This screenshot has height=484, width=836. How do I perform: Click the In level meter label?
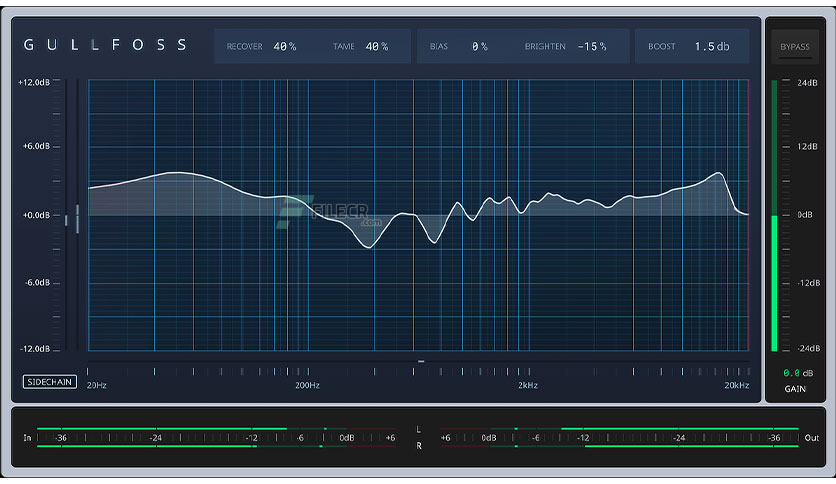27,438
